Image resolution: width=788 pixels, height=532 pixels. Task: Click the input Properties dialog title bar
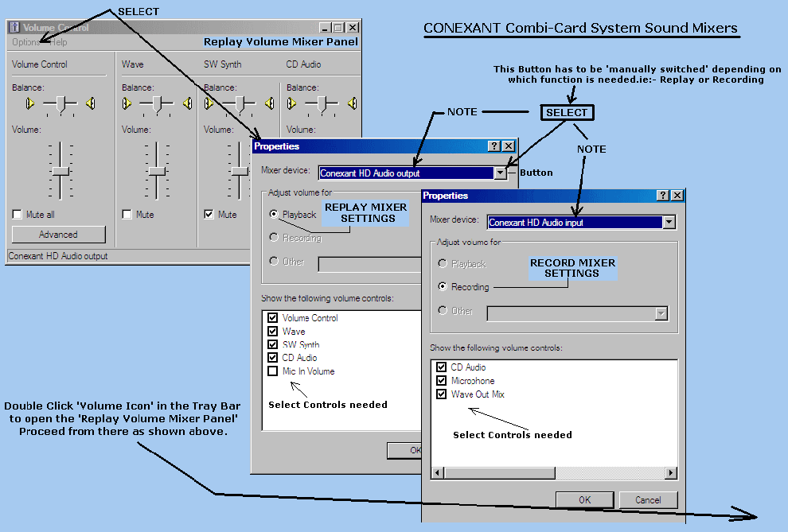(x=553, y=196)
